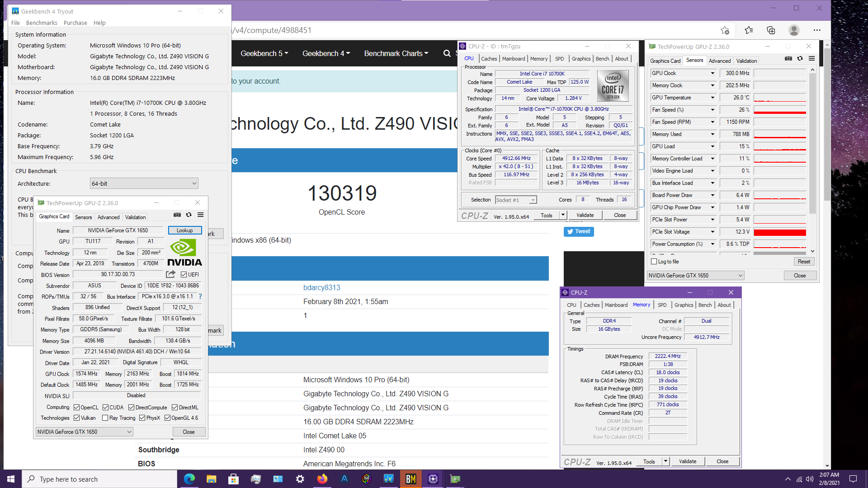
Task: Open bdarcy8313 user link
Action: [x=321, y=287]
